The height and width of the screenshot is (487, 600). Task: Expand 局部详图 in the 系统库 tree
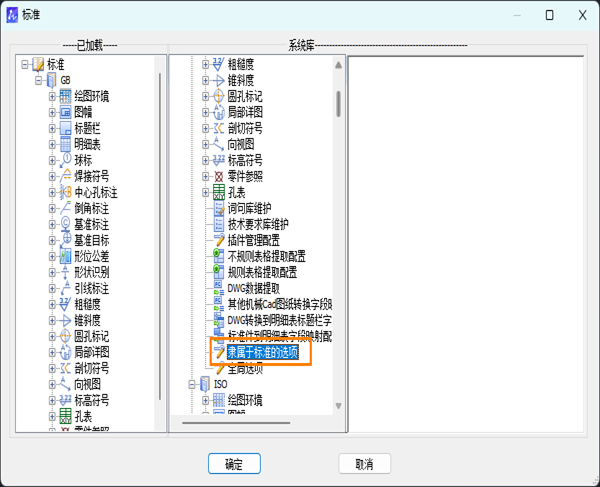tap(205, 112)
